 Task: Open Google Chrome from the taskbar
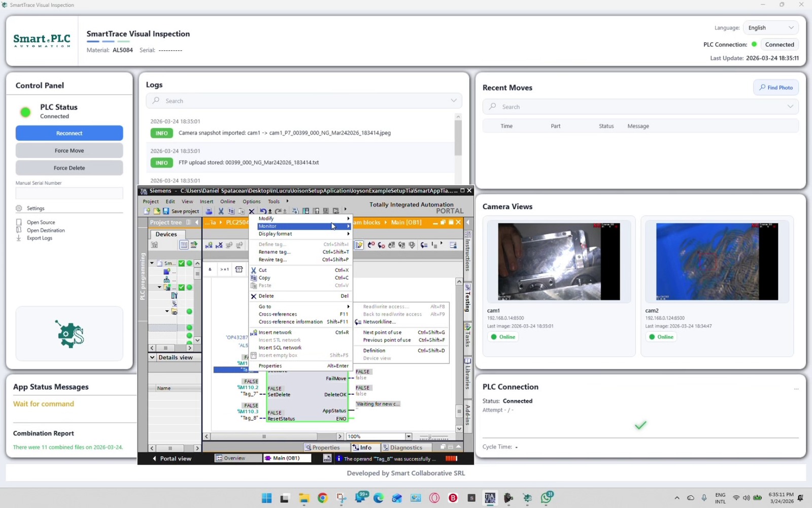coord(322,498)
